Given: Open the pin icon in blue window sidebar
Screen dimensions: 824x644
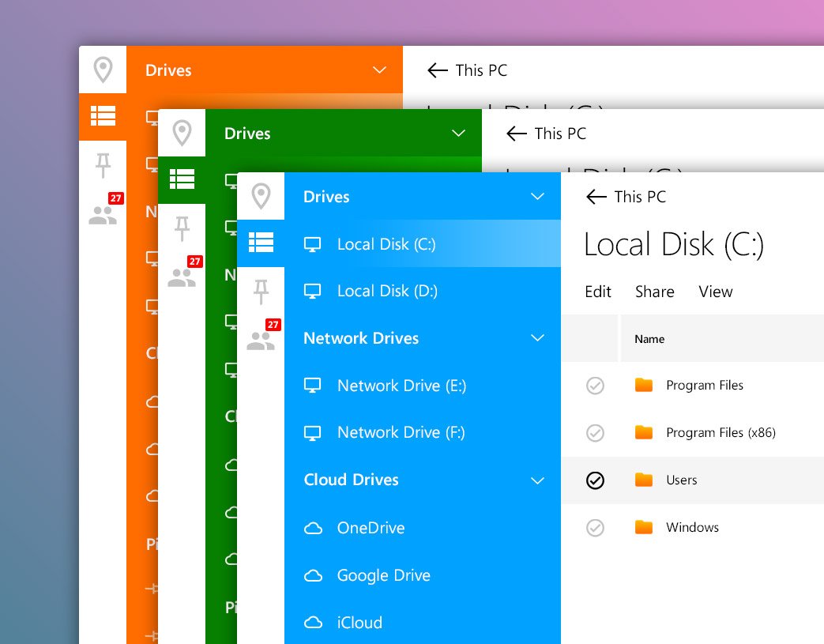Looking at the screenshot, I should click(261, 292).
